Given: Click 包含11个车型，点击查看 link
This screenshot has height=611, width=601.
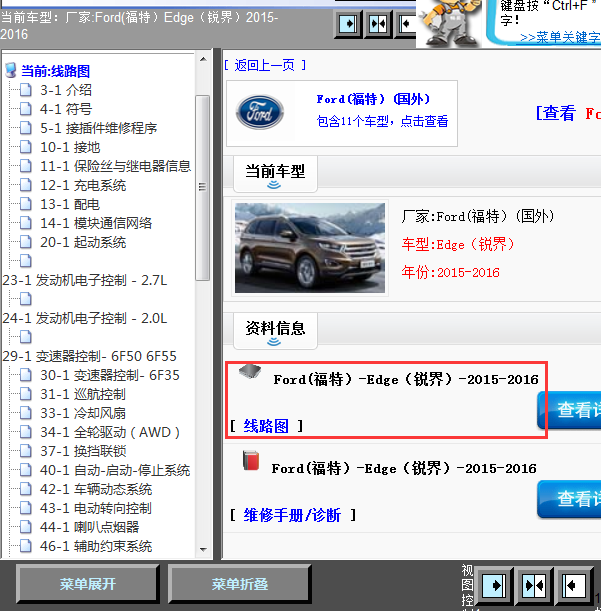Looking at the screenshot, I should pyautogui.click(x=382, y=121).
